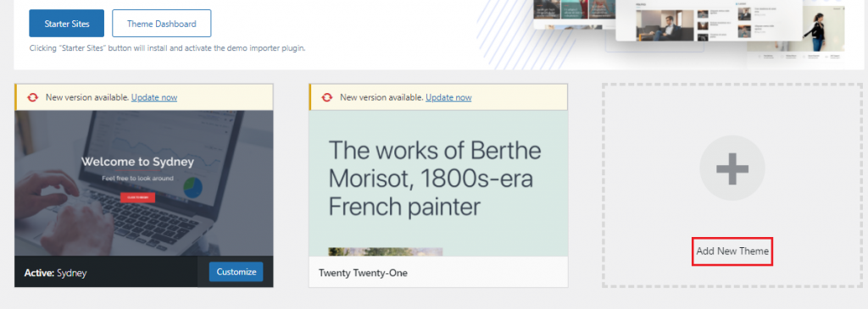Open the Sydney theme laptop screenshot
Viewport: 868px width, 309px height.
(x=144, y=183)
